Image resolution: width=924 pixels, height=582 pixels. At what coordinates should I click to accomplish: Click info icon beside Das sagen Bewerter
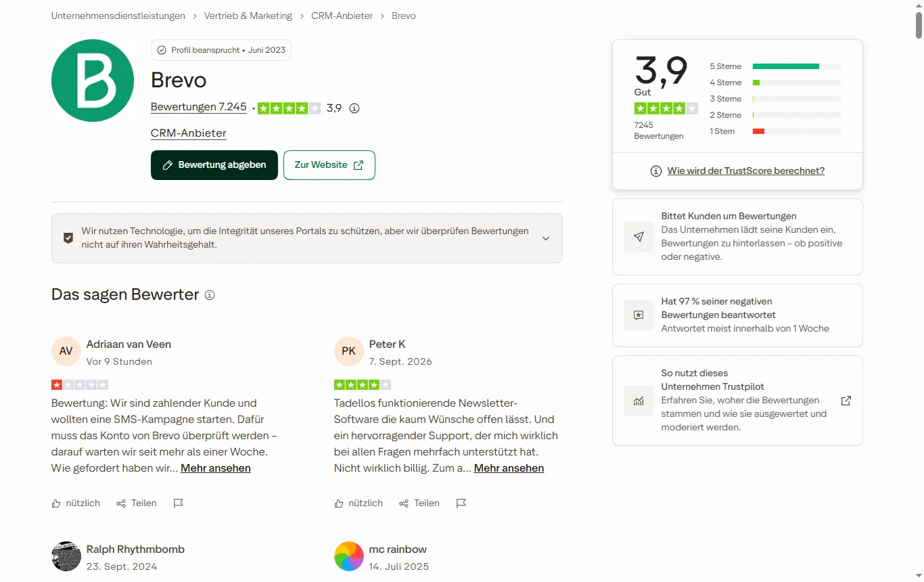tap(210, 295)
